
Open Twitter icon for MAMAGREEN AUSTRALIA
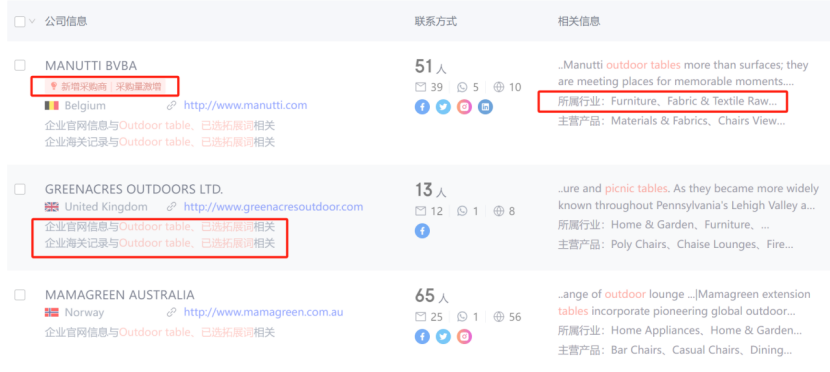443,336
